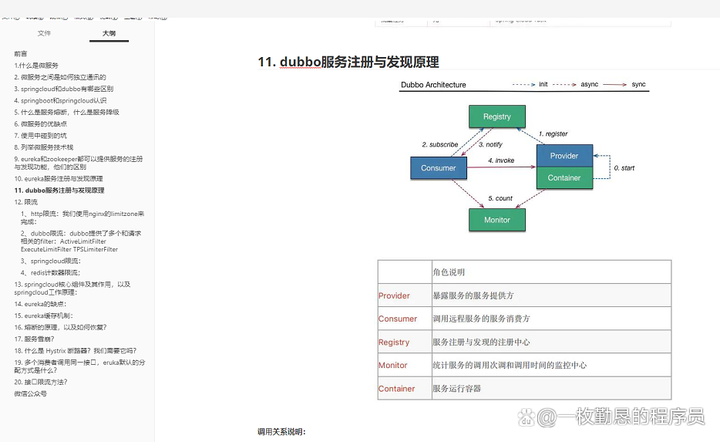Click the green Container box in diagram
This screenshot has height=442, width=720.
click(564, 178)
